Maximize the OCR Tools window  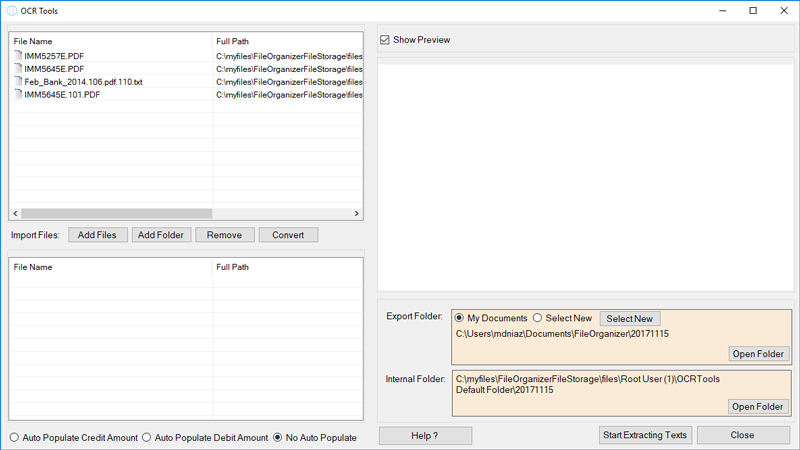click(x=753, y=11)
